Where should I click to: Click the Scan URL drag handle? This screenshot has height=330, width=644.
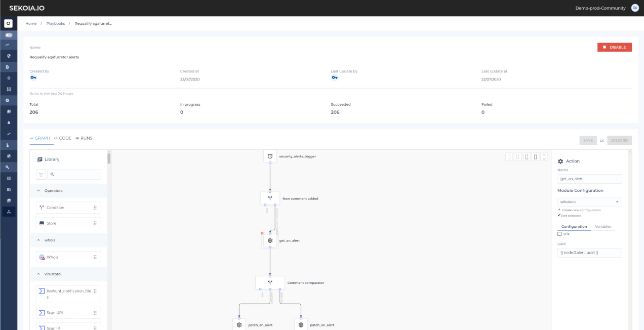click(95, 313)
